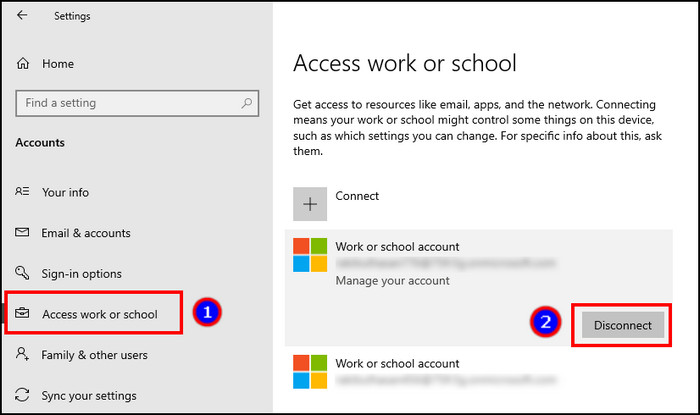The image size is (700, 415).
Task: Select the second Work or school account
Action: (479, 371)
